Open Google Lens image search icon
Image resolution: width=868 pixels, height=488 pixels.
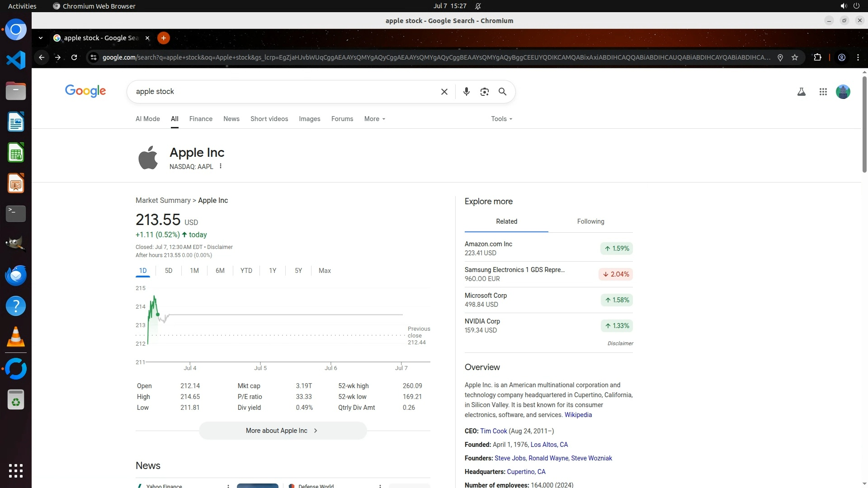[484, 92]
